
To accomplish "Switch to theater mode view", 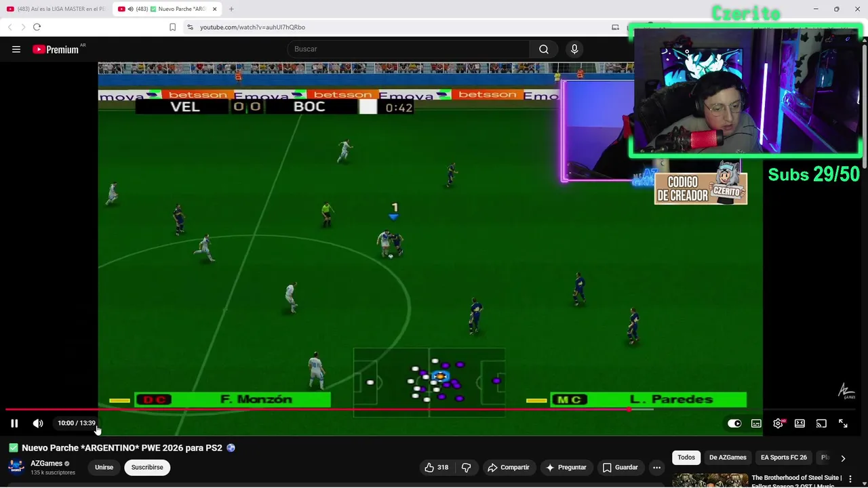I will point(800,424).
